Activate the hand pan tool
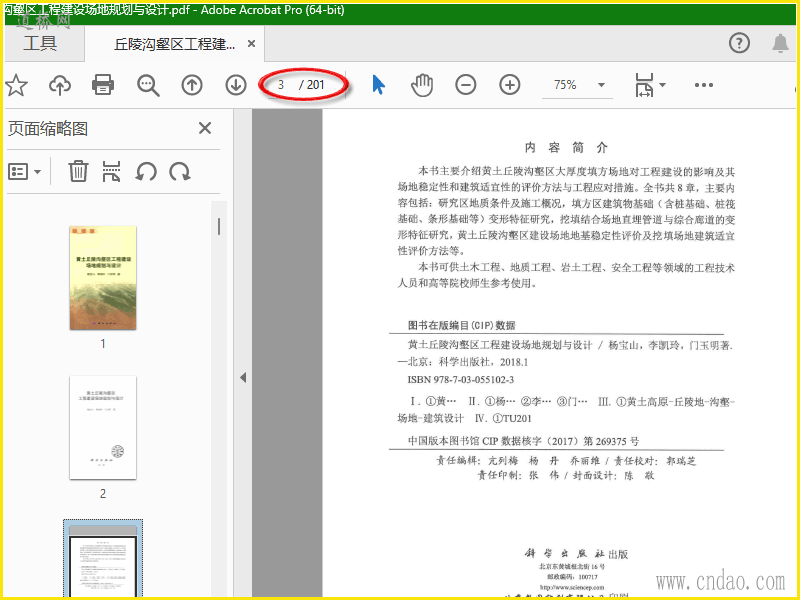Viewport: 800px width, 600px height. 422,85
